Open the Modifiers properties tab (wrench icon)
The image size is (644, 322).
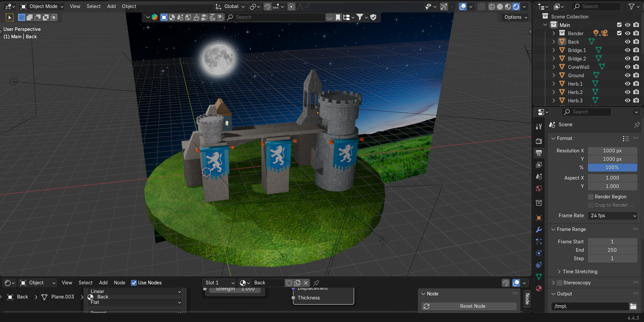539,230
